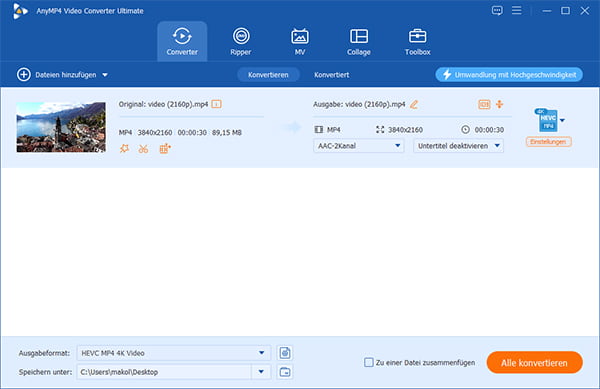
Task: Select the Konvertieren sub-tab
Action: pyautogui.click(x=268, y=75)
